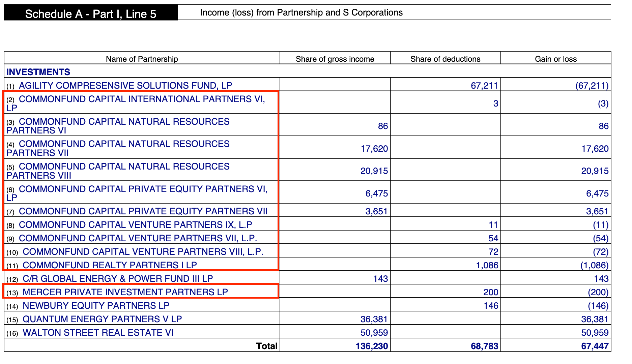The height and width of the screenshot is (364, 632).
Task: Click the Schedule A - Part I, Line 5 heading
Action: point(91,14)
